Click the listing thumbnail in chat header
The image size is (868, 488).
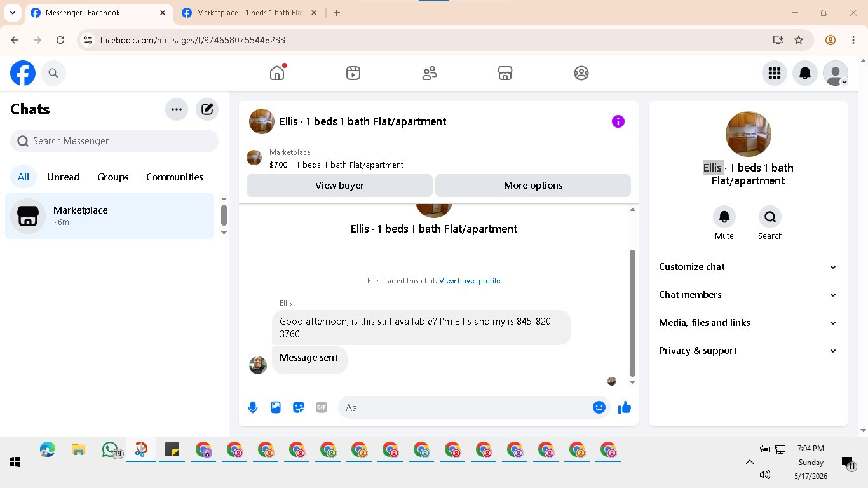pyautogui.click(x=262, y=121)
